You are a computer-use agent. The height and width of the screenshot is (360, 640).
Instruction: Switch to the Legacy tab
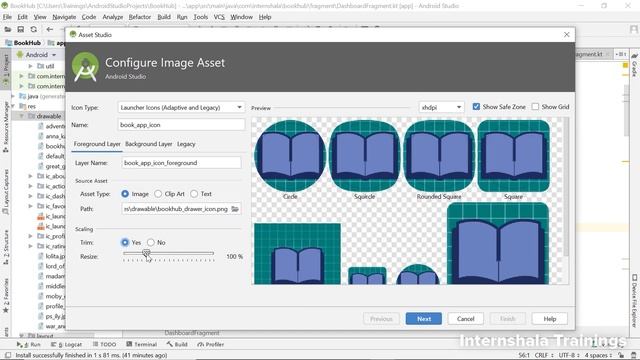186,144
